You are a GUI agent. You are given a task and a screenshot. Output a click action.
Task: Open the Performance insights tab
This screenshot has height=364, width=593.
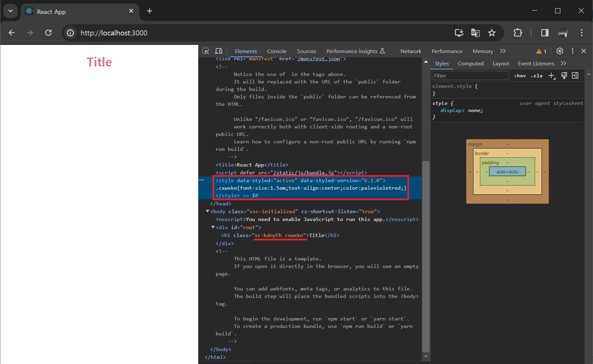[356, 51]
